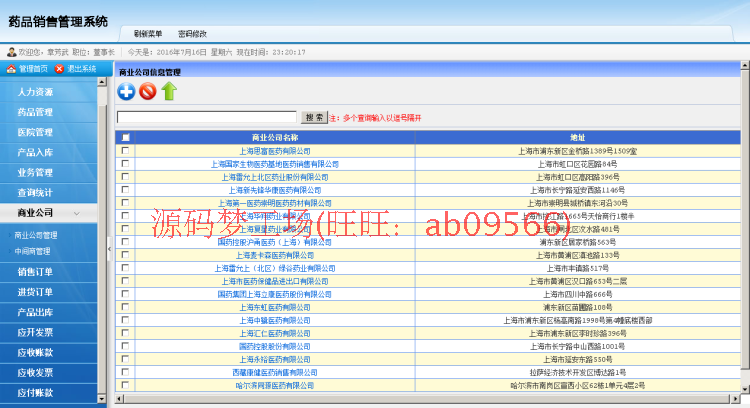Check the box for 上海东虹医药有限公司

click(x=125, y=307)
